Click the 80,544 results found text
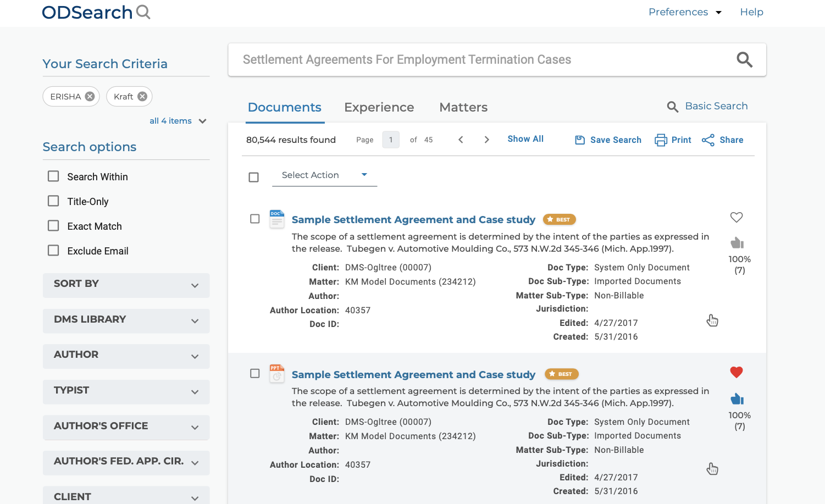The image size is (825, 504). [x=291, y=140]
